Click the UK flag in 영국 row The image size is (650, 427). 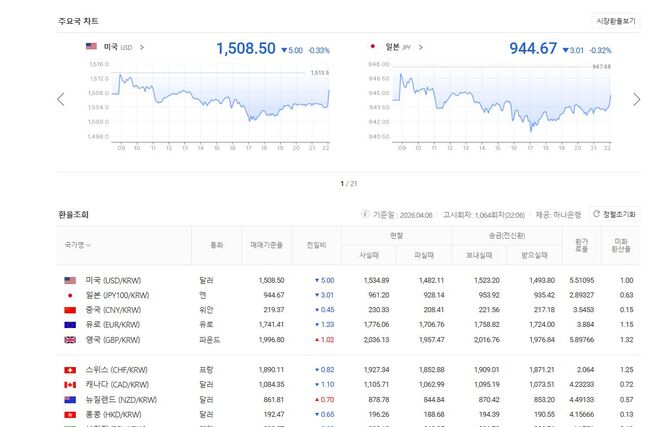tap(70, 340)
